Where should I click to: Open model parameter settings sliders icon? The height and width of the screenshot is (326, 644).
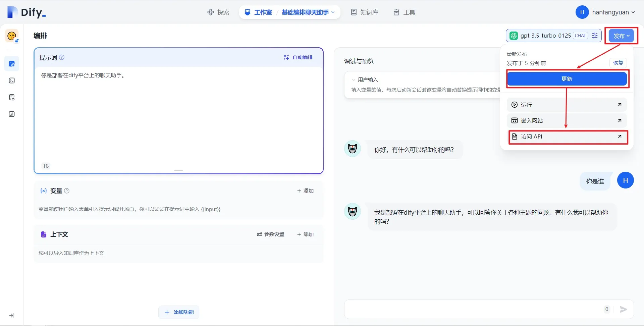coord(595,36)
